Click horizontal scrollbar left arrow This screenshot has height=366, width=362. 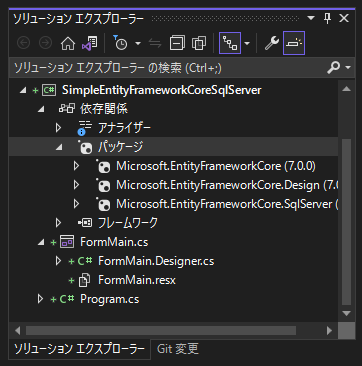click(x=18, y=330)
